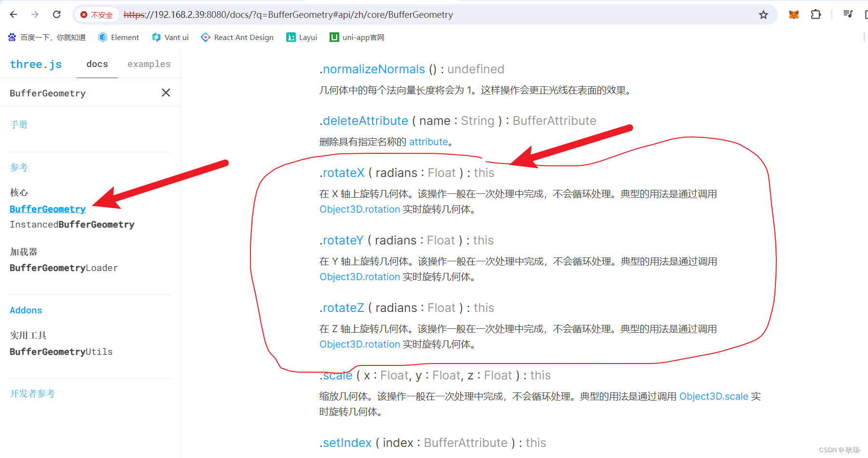Click the back navigation arrow

point(13,14)
